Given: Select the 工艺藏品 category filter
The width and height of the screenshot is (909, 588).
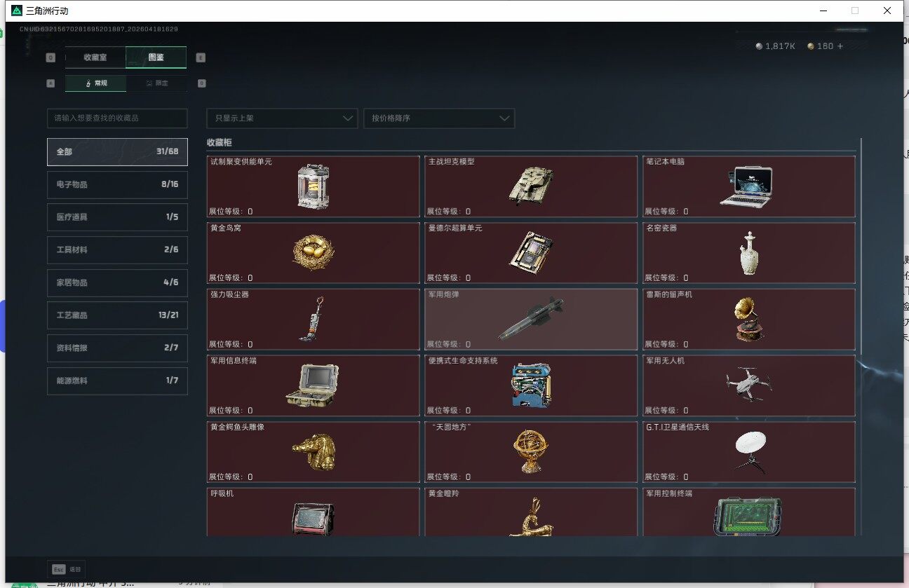Looking at the screenshot, I should click(117, 315).
